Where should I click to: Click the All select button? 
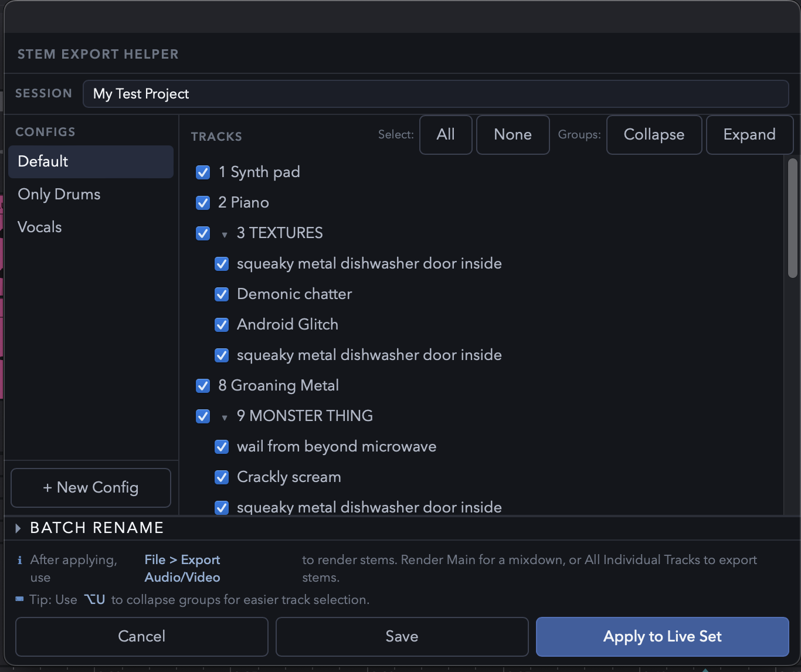click(446, 135)
